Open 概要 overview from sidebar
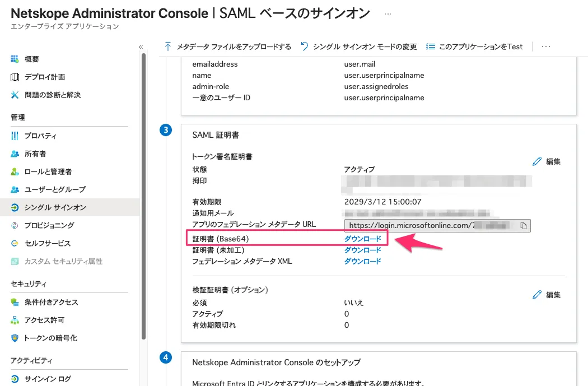Image resolution: width=588 pixels, height=386 pixels. pos(31,59)
